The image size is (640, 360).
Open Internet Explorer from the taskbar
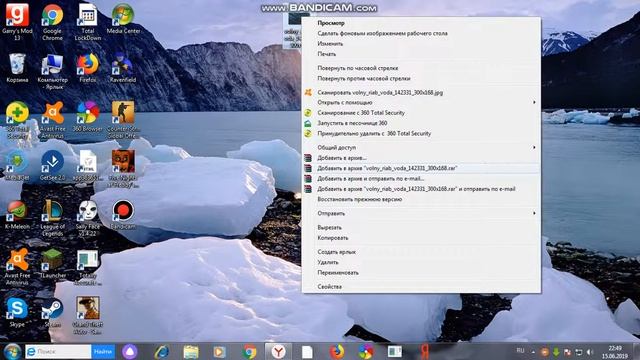click(162, 352)
